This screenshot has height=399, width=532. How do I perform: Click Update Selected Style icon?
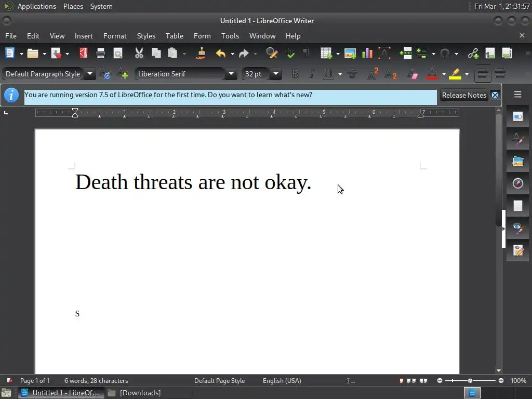(x=105, y=74)
